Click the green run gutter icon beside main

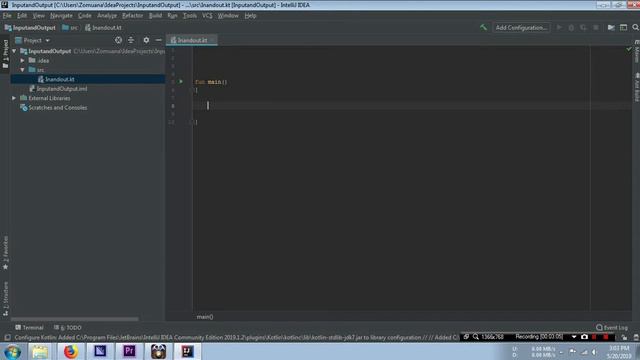pyautogui.click(x=181, y=82)
